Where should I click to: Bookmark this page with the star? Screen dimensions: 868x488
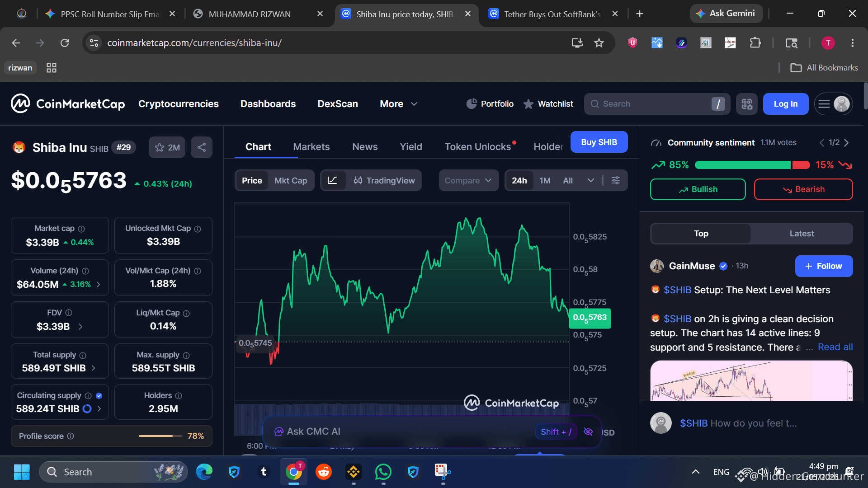coord(599,43)
